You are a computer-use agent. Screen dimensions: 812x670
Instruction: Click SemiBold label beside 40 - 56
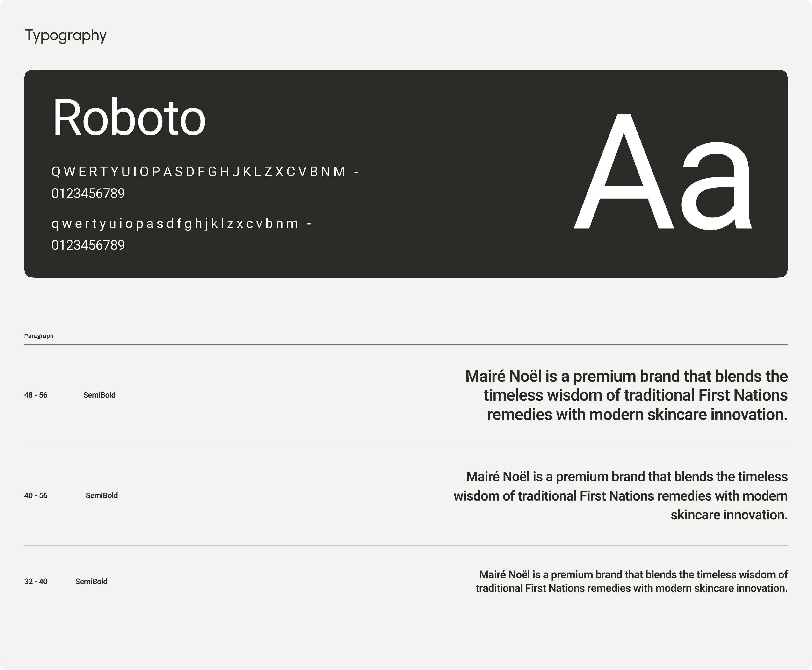coord(101,495)
